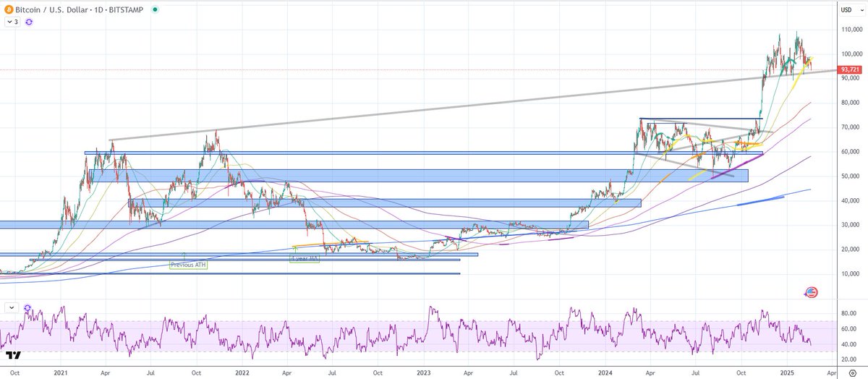
Task: Click the US flag economic event icon
Action: tap(811, 292)
